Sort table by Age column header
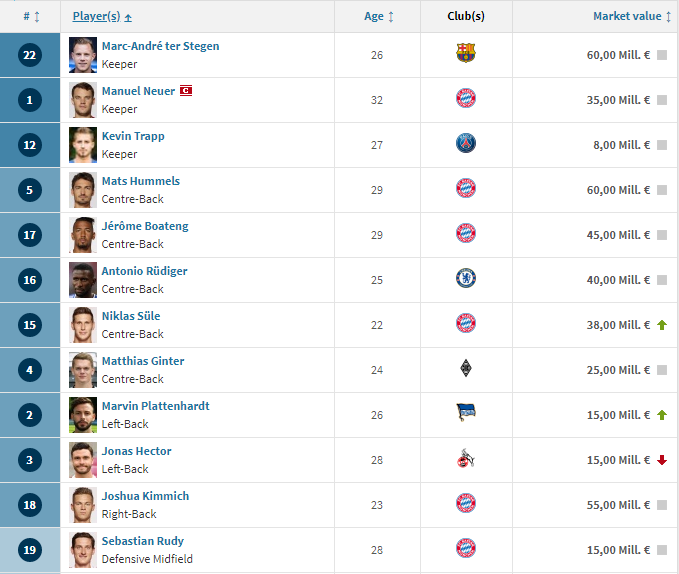 [x=379, y=16]
